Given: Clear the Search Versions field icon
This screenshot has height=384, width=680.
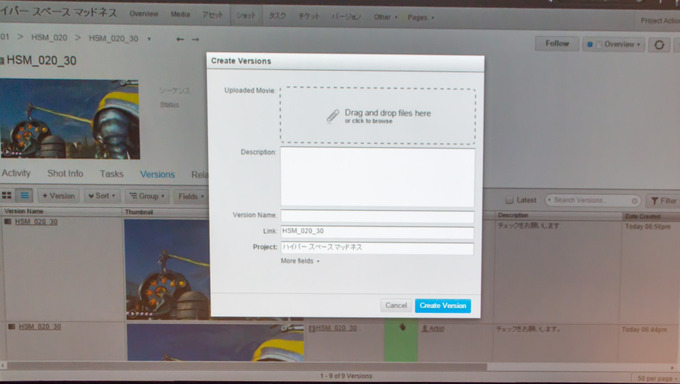Looking at the screenshot, I should coord(634,201).
